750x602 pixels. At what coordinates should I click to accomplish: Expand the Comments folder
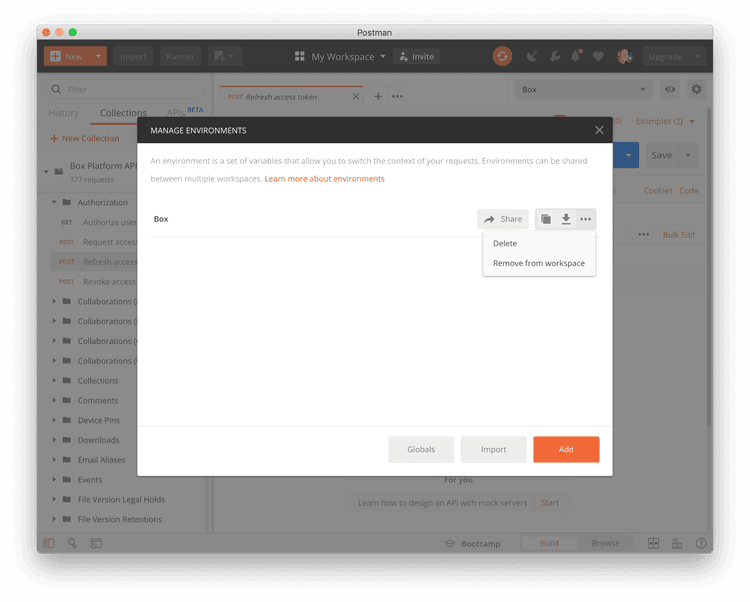[54, 400]
